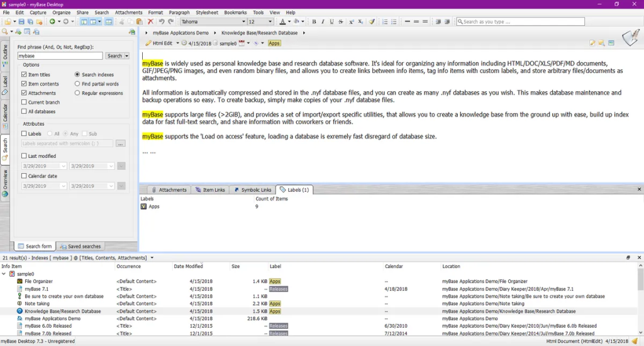Open the Bookmarks menu
The image size is (644, 346).
point(235,13)
